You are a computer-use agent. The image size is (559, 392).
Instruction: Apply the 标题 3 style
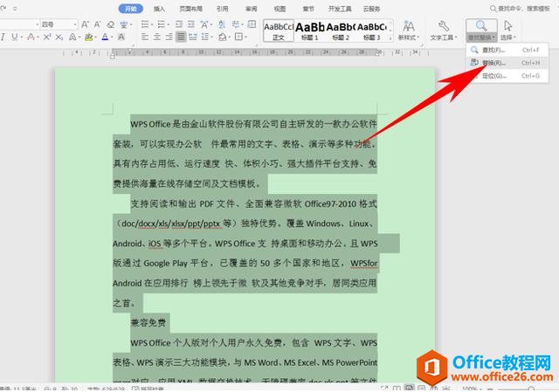372,31
